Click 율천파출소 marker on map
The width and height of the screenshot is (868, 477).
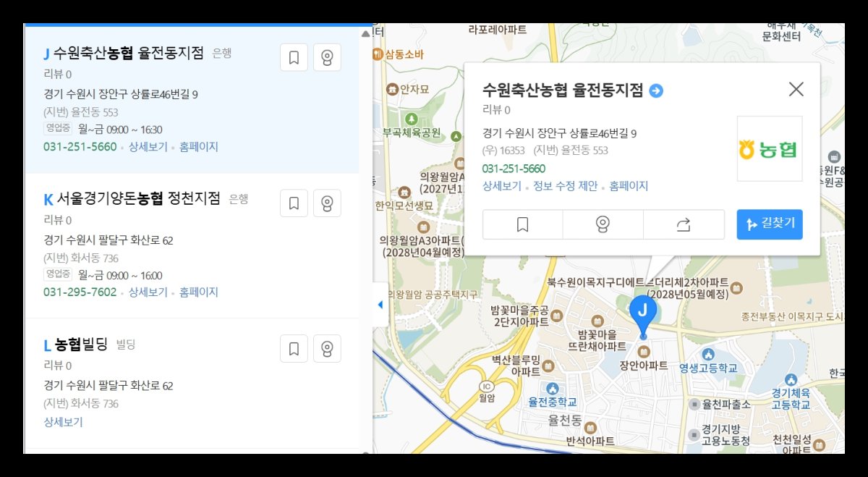pyautogui.click(x=695, y=404)
